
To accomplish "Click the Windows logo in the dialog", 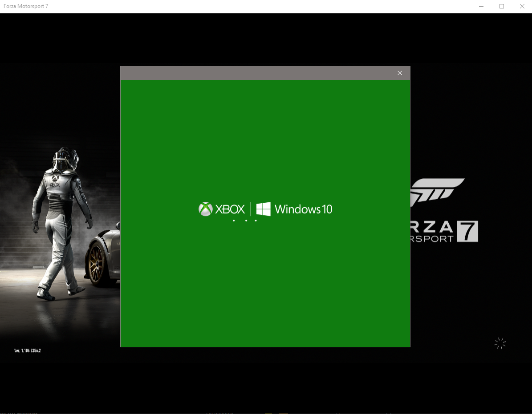I will 263,209.
